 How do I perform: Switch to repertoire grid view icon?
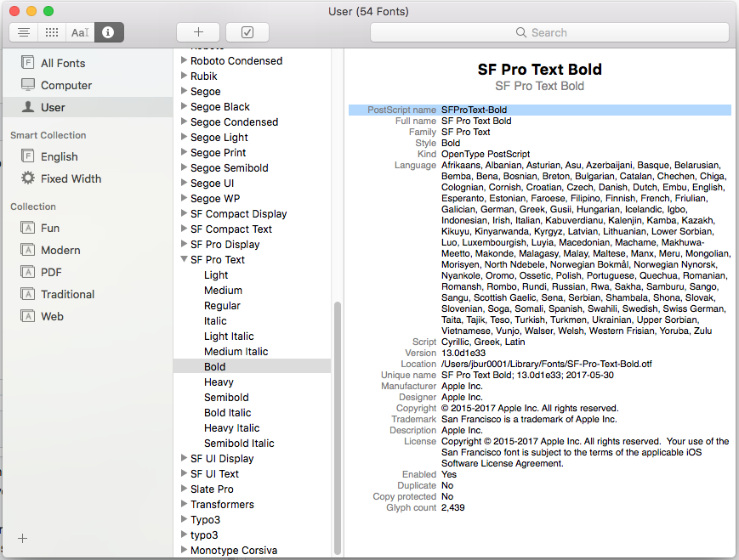pyautogui.click(x=52, y=32)
